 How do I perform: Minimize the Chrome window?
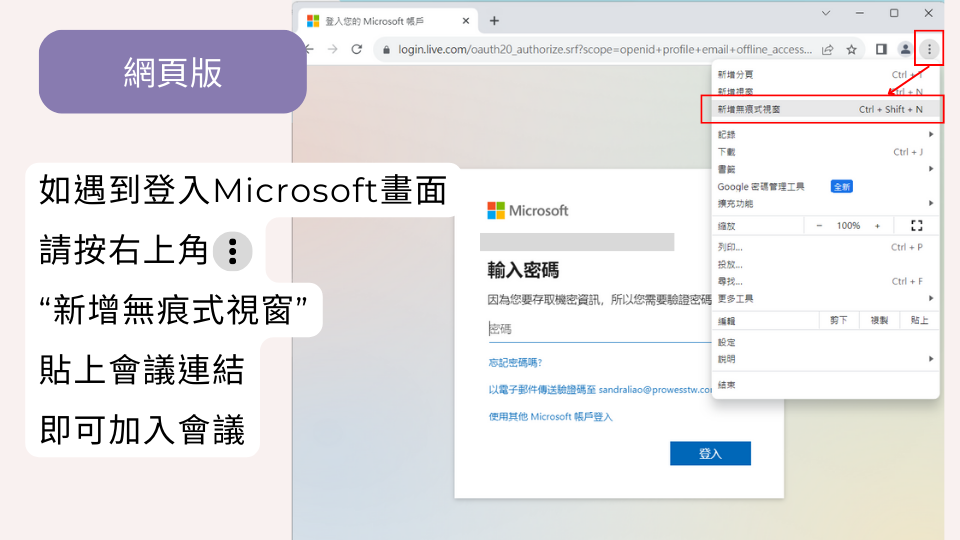tap(860, 13)
